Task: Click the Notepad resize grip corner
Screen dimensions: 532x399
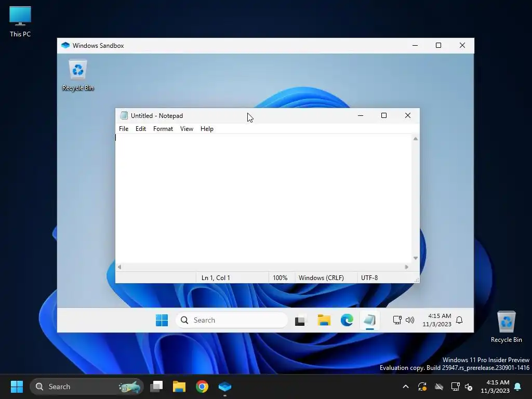Action: point(417,280)
